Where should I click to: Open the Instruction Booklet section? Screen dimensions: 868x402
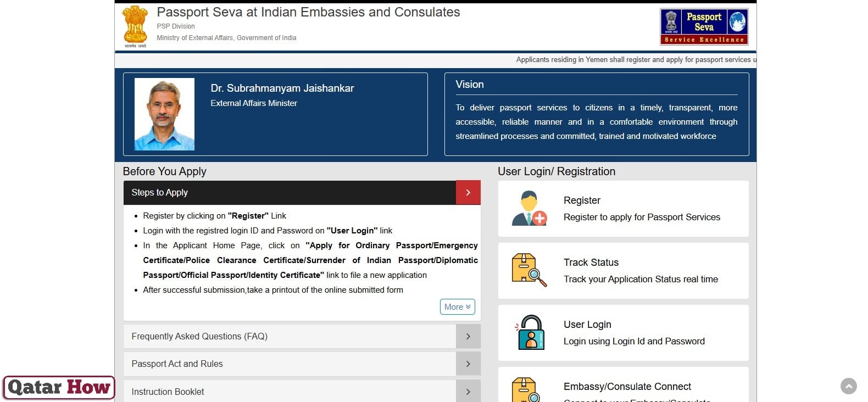pos(302,392)
